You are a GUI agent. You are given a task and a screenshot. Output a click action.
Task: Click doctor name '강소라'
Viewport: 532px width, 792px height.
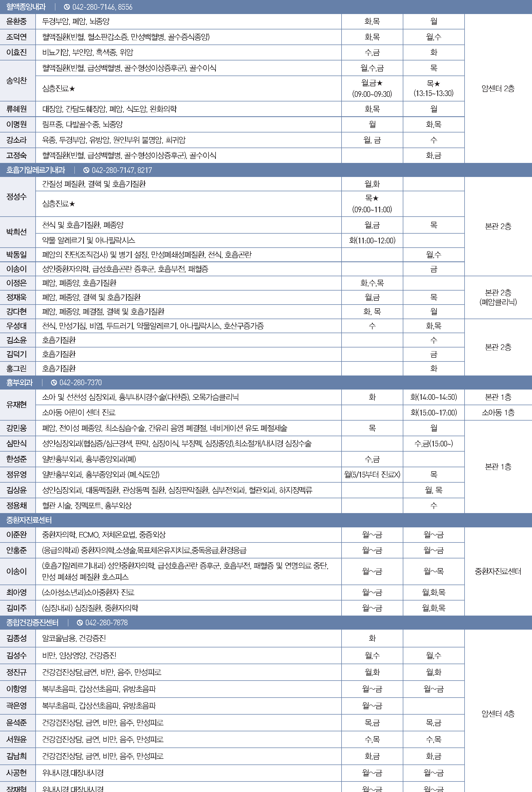(x=16, y=140)
